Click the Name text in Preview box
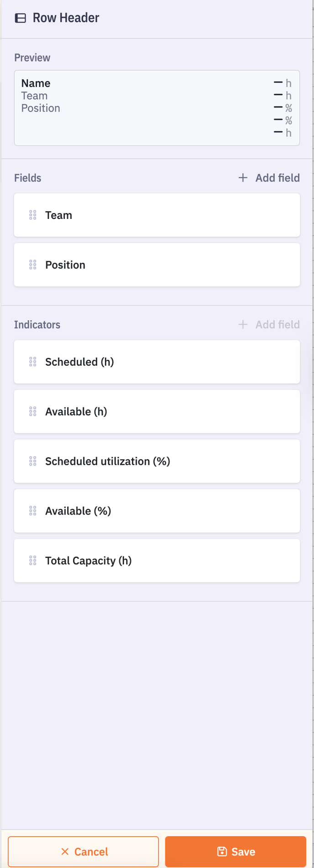The width and height of the screenshot is (314, 868). click(36, 83)
